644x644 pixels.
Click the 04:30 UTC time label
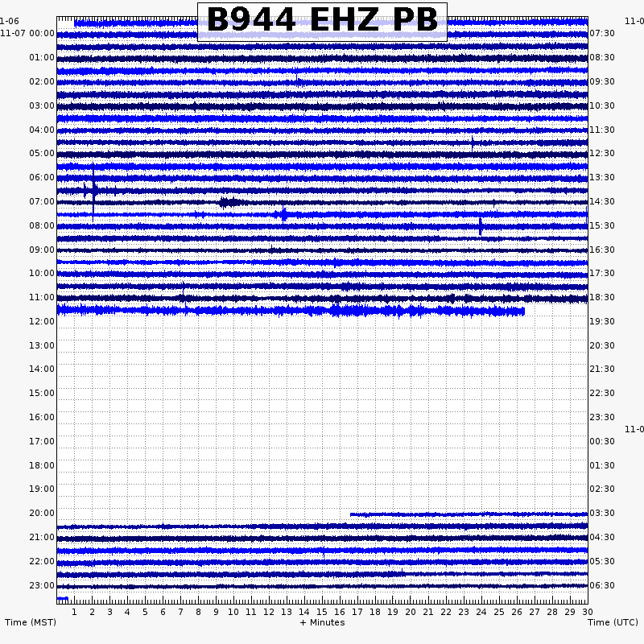point(602,537)
